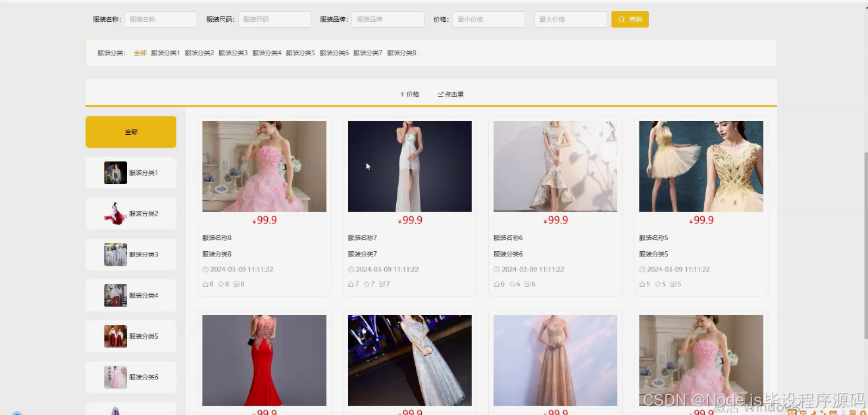The image size is (868, 415).
Task: Open sidebar category 服装分类3
Action: tap(131, 255)
